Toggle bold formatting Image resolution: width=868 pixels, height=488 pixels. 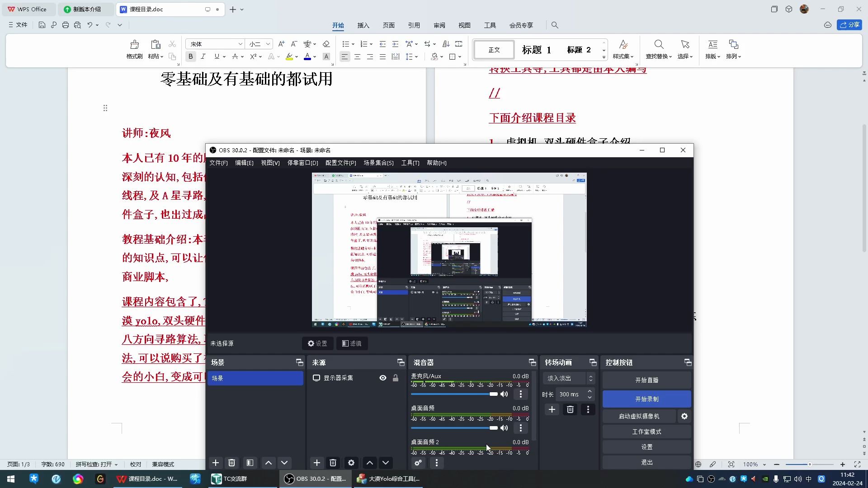pyautogui.click(x=190, y=56)
